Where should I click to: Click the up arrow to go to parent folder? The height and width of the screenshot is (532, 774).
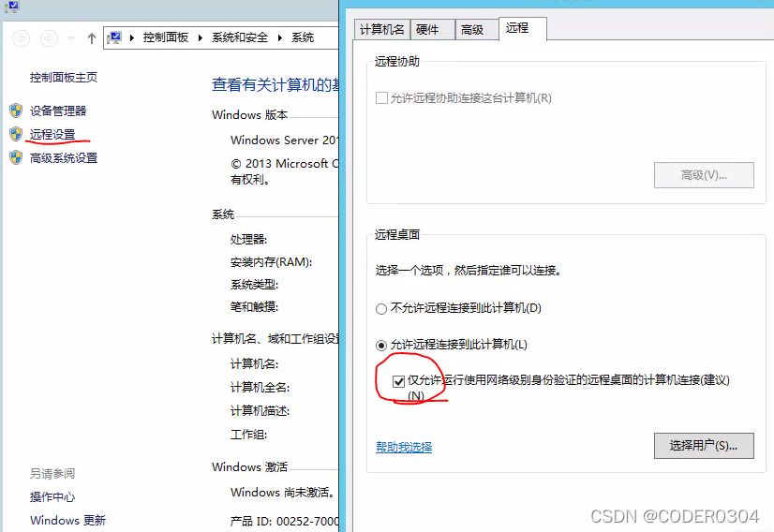pos(91,38)
